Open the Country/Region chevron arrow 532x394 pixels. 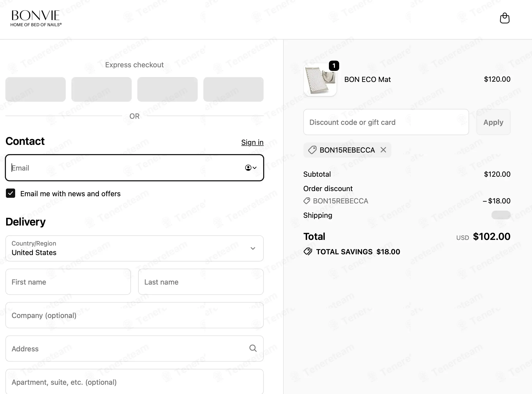click(x=253, y=248)
